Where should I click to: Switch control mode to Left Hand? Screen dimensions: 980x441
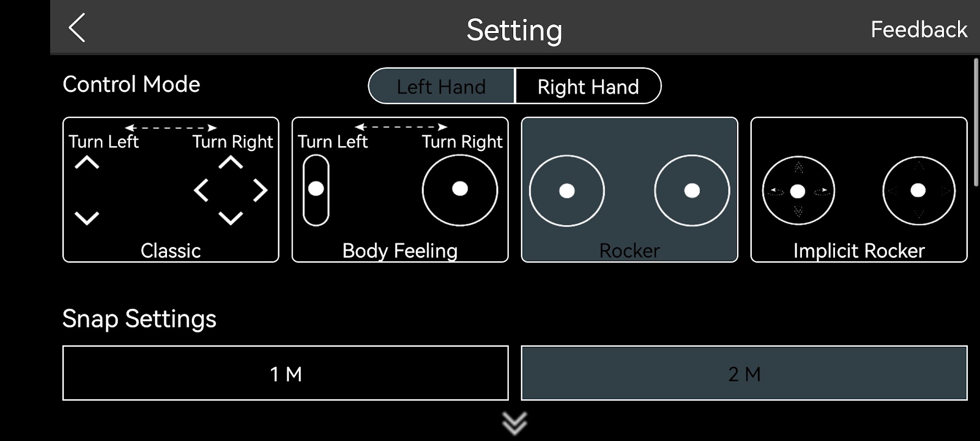(x=441, y=86)
